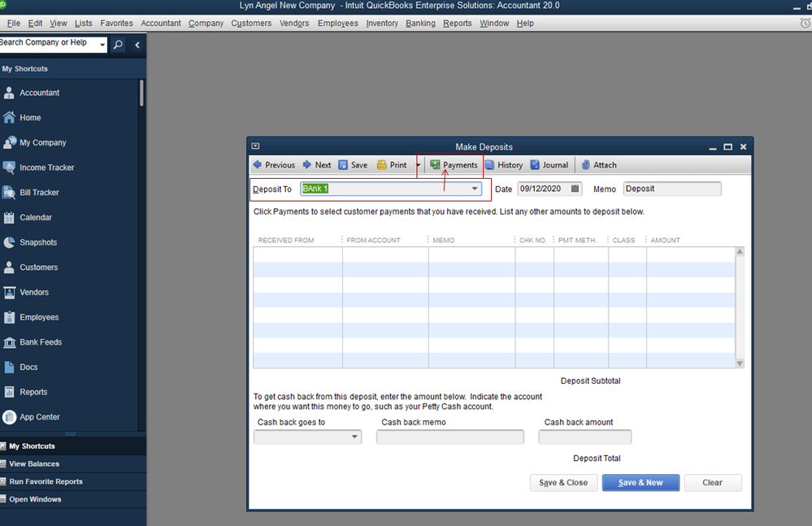Click Print in Make Deposits toolbar
This screenshot has height=526, width=812.
point(392,165)
